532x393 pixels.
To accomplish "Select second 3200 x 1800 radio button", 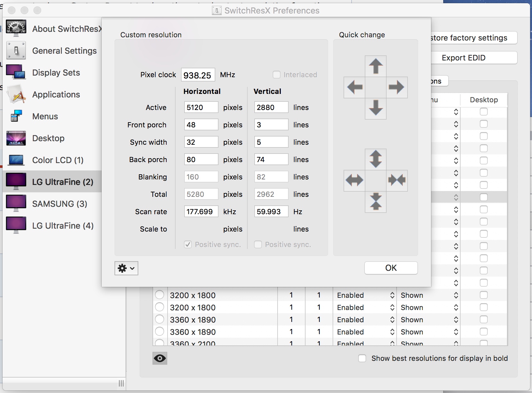I will (x=160, y=307).
